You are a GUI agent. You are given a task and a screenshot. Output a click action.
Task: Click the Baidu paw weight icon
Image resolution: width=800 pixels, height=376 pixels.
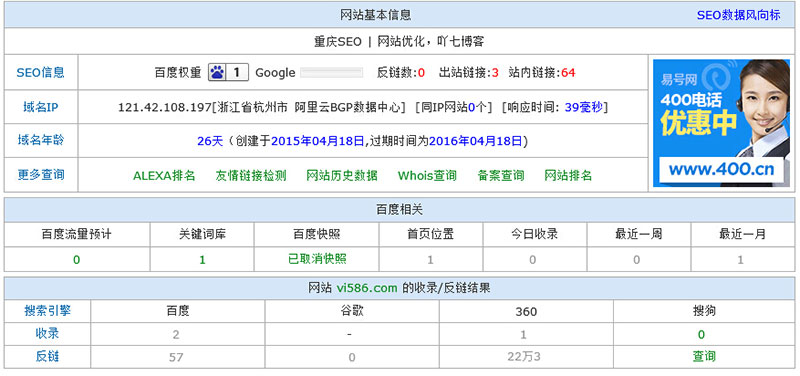[x=228, y=72]
